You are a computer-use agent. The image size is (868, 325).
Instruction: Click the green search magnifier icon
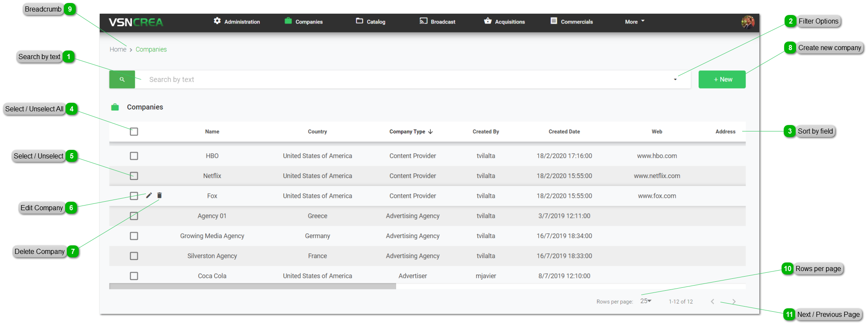point(122,80)
